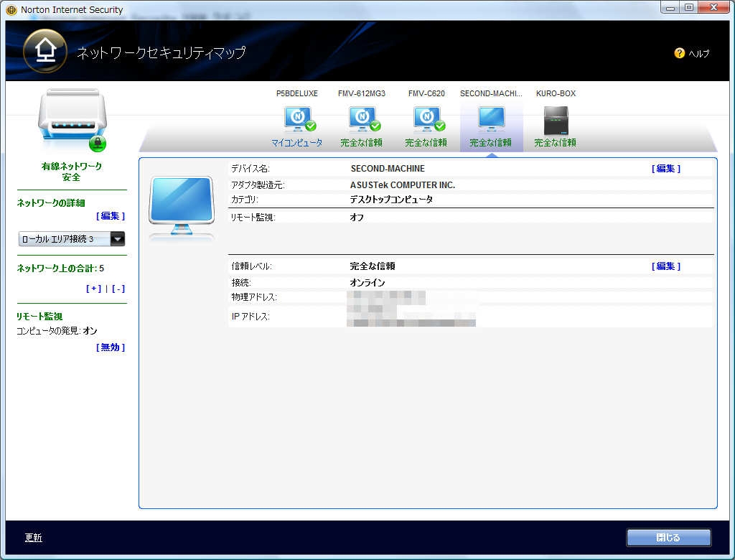Minimize the Norton Internet Security window
Viewport: 735px width, 560px height.
tap(670, 7)
